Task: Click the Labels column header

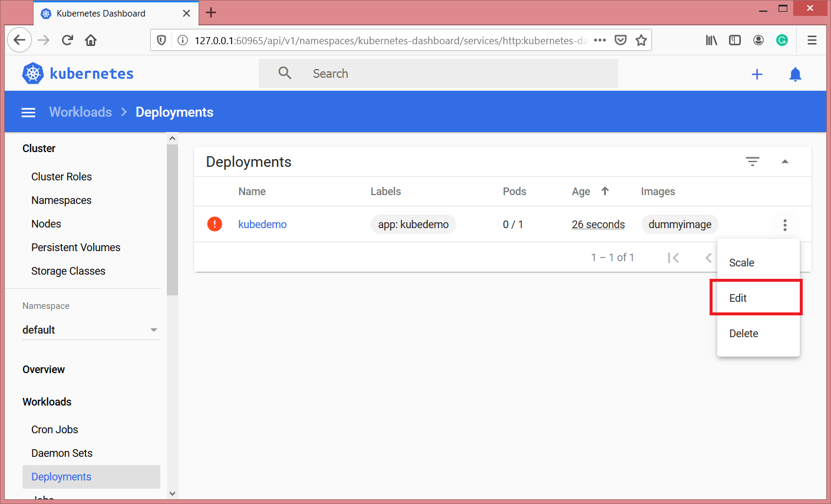Action: point(385,192)
